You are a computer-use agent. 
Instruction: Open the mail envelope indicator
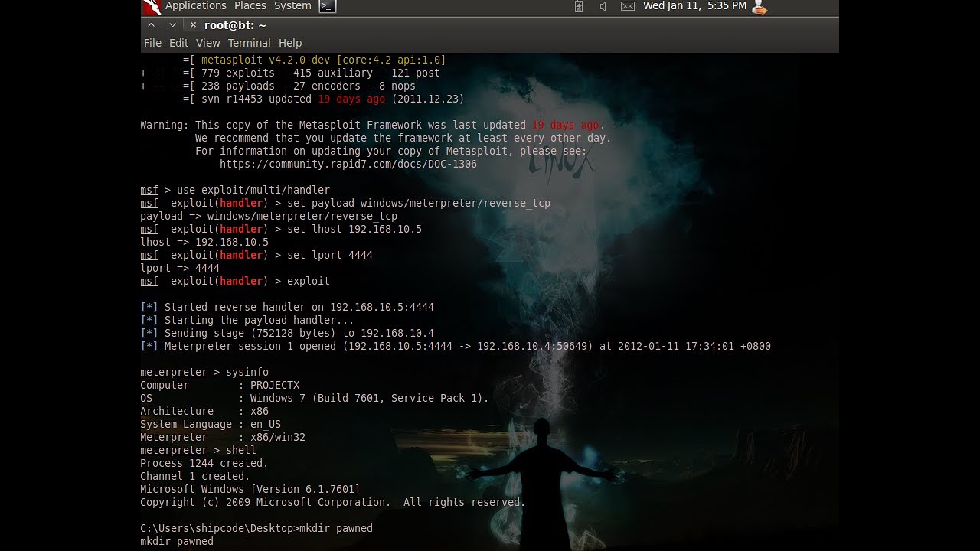(628, 7)
